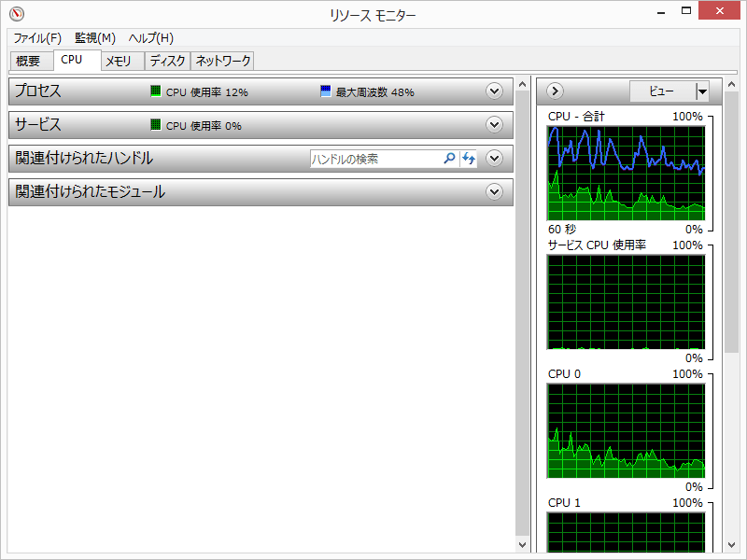Viewport: 747px width, 560px height.
Task: Expand the 関連付けられたハンドル section chevron
Action: click(495, 158)
